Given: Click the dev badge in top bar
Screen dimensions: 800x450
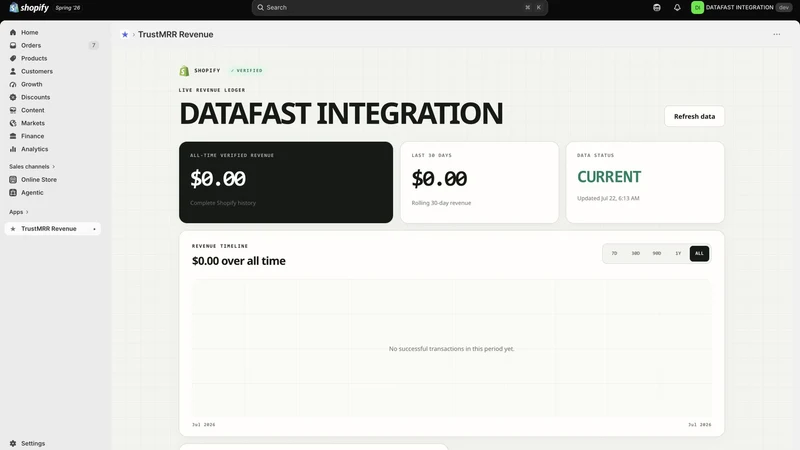Looking at the screenshot, I should (783, 8).
